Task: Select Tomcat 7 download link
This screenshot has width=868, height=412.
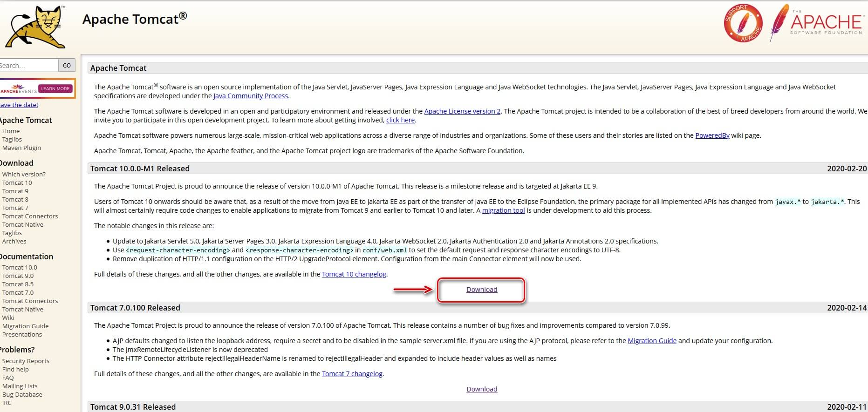Action: tap(15, 208)
